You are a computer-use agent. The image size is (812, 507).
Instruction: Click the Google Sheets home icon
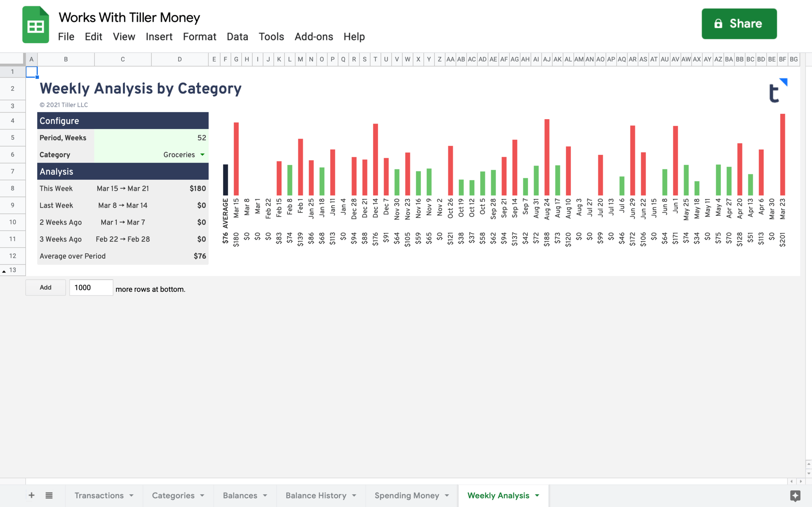pos(36,24)
